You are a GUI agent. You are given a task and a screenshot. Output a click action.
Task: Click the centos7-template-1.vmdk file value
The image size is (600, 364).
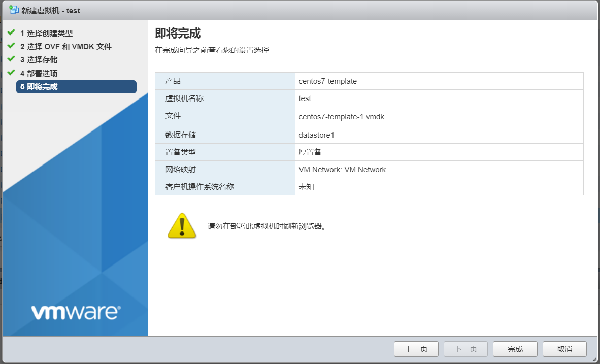click(x=341, y=117)
